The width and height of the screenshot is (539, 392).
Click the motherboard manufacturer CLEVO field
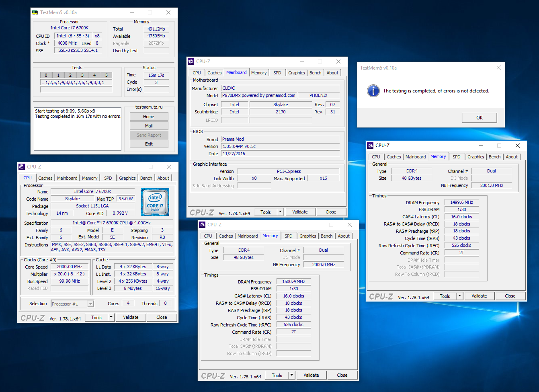(x=281, y=88)
